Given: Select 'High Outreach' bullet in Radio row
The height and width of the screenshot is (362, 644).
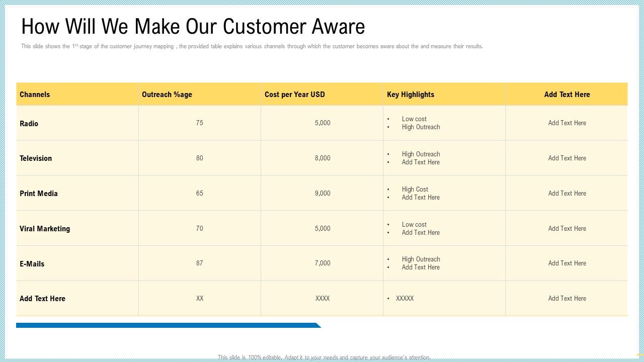Looking at the screenshot, I should click(x=421, y=127).
